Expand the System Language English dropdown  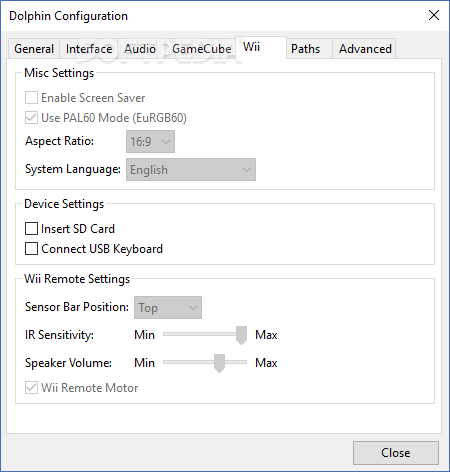coord(191,170)
